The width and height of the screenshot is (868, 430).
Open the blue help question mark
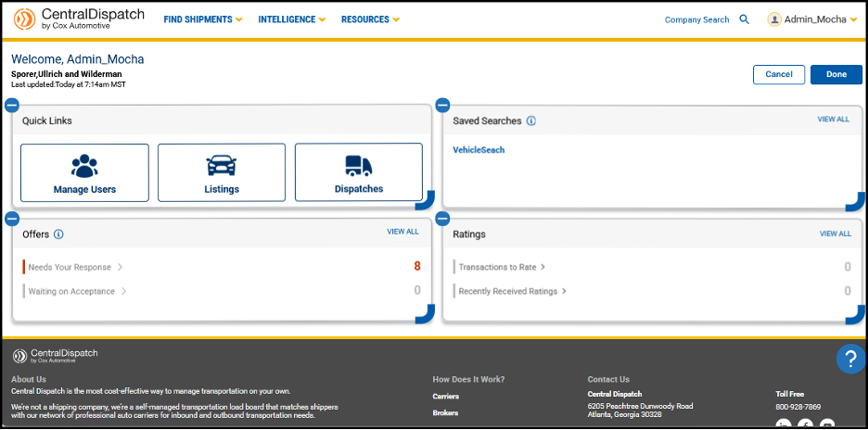pyautogui.click(x=849, y=359)
